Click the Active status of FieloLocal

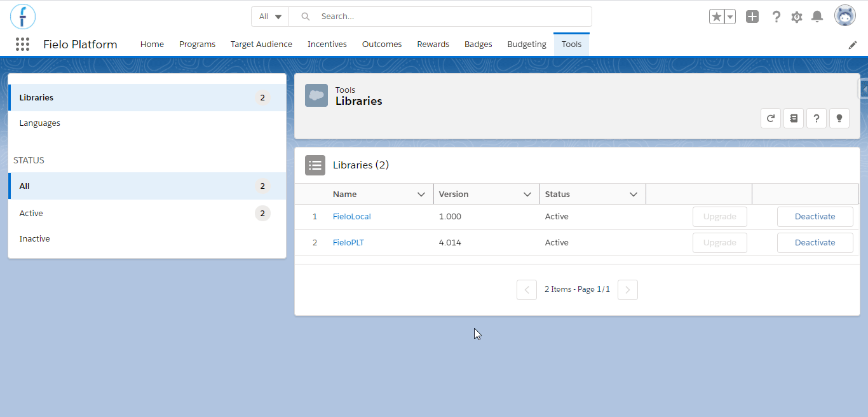[x=557, y=217]
